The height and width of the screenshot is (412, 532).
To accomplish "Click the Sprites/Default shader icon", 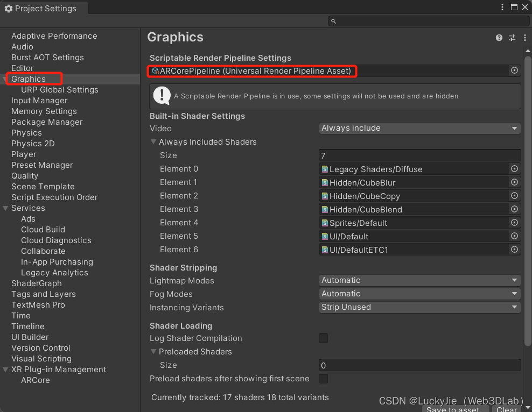I will pyautogui.click(x=325, y=223).
